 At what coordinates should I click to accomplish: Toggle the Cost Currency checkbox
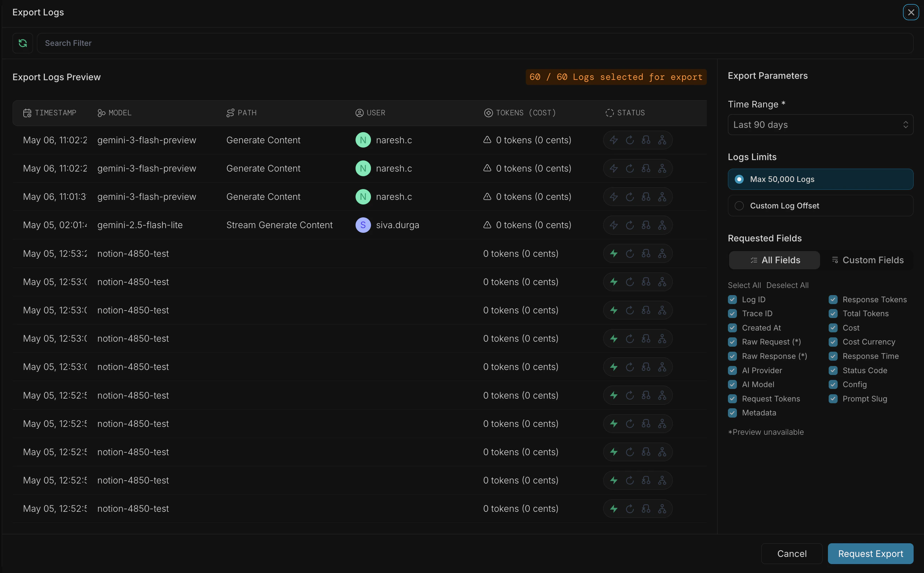[833, 342]
